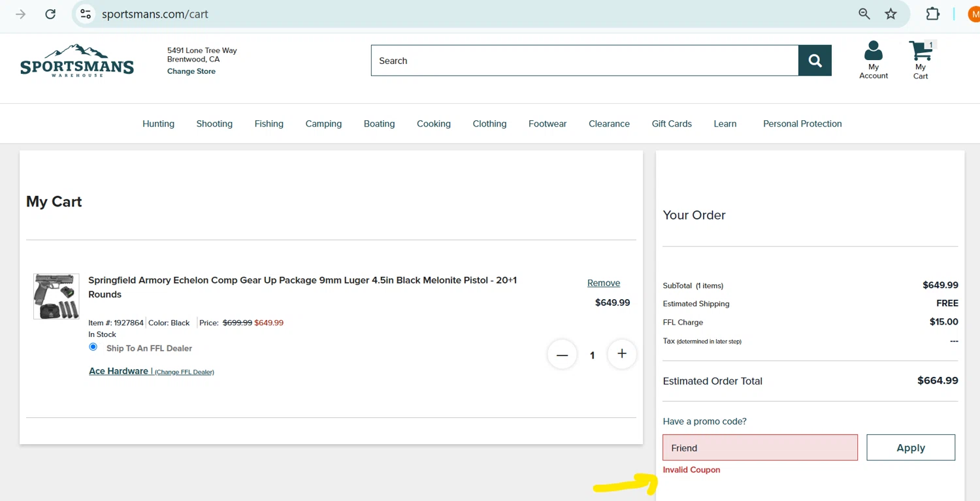Reload the page with browser refresh
This screenshot has width=980, height=501.
coord(50,14)
